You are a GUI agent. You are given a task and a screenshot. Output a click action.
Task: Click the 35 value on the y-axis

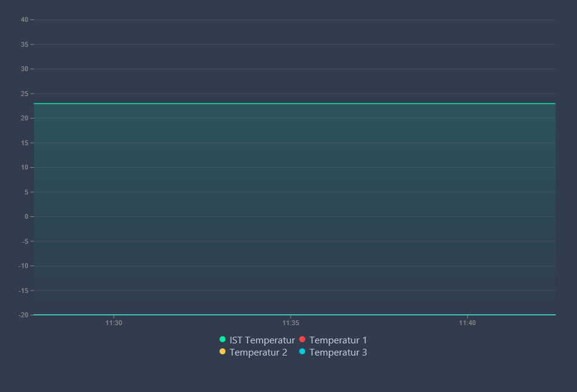click(24, 44)
